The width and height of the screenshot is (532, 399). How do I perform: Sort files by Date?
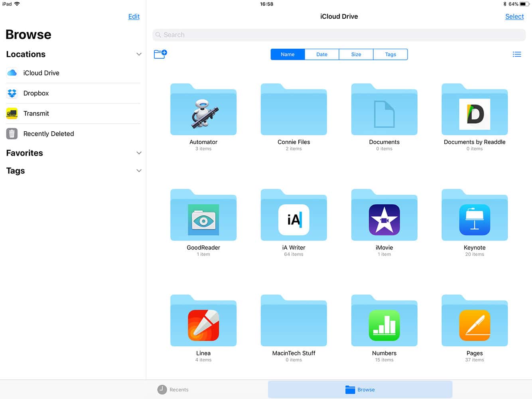point(322,54)
